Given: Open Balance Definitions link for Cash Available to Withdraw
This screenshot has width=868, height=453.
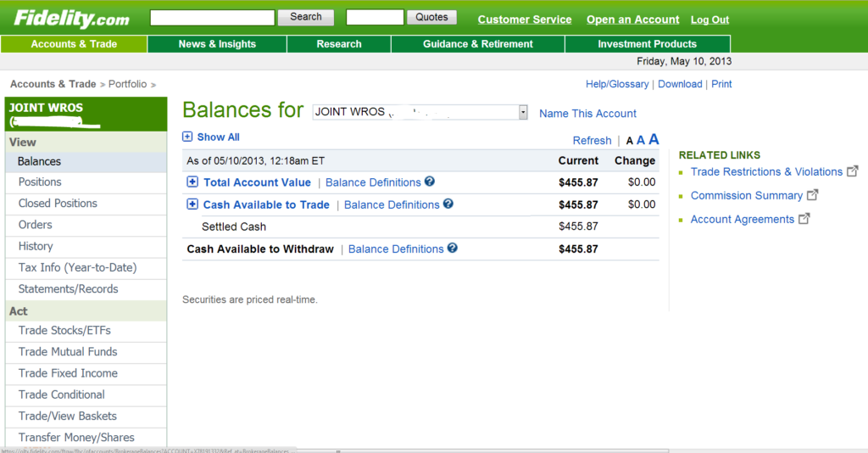Looking at the screenshot, I should (396, 249).
